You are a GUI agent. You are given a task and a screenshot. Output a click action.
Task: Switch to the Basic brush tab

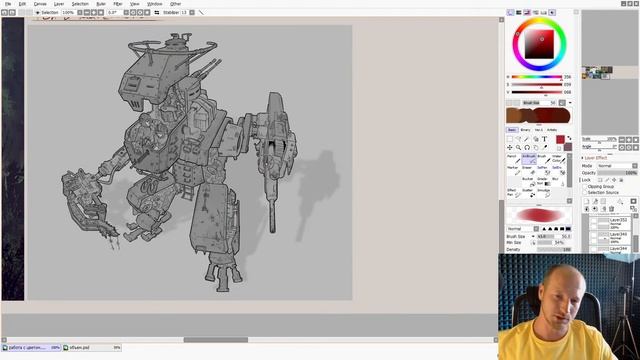pyautogui.click(x=512, y=130)
